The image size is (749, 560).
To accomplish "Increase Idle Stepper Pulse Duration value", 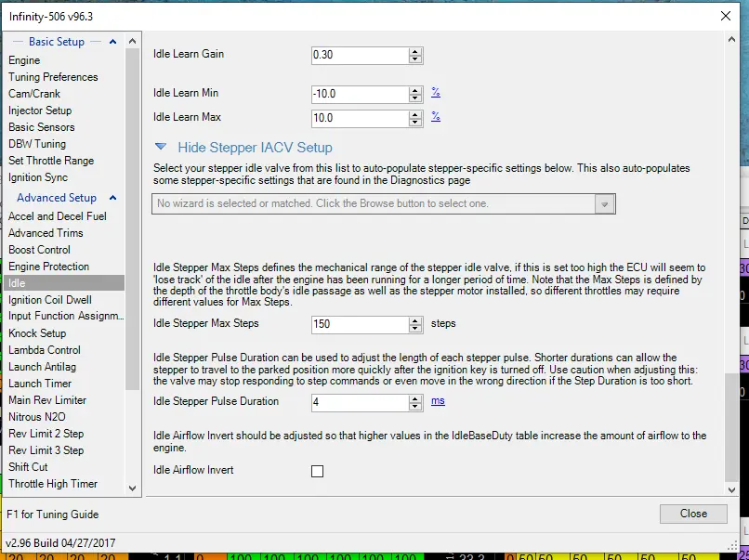I will (415, 398).
